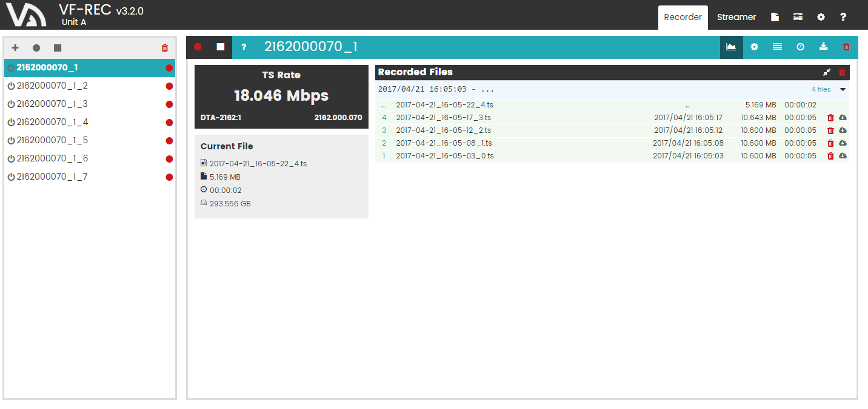This screenshot has height=409, width=868.
Task: Click the VA logo
Action: point(26,15)
